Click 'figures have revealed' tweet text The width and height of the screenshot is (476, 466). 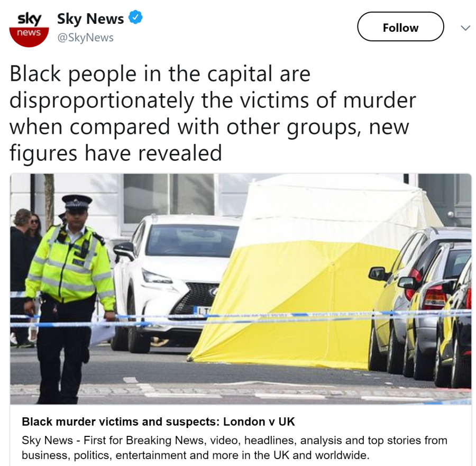tap(116, 153)
